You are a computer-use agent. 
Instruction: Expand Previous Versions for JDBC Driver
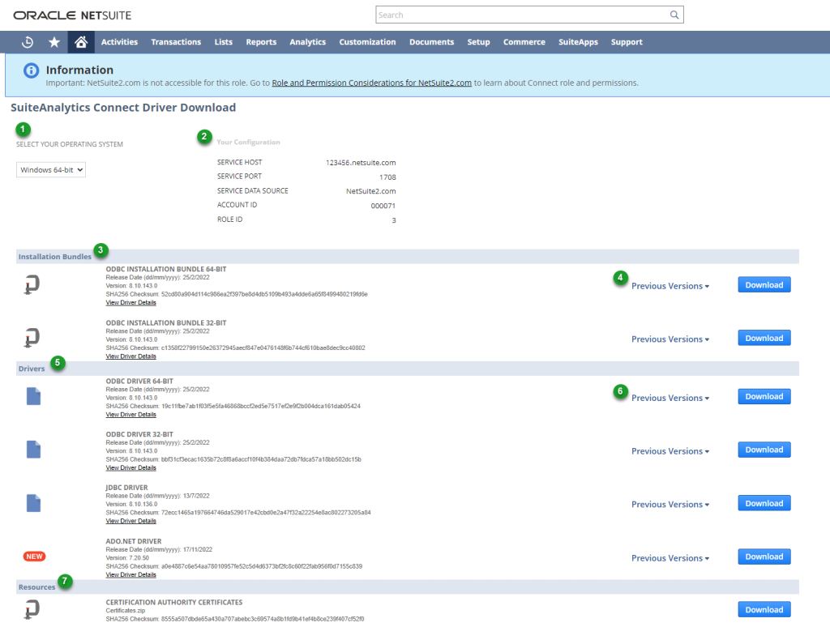[x=670, y=505]
